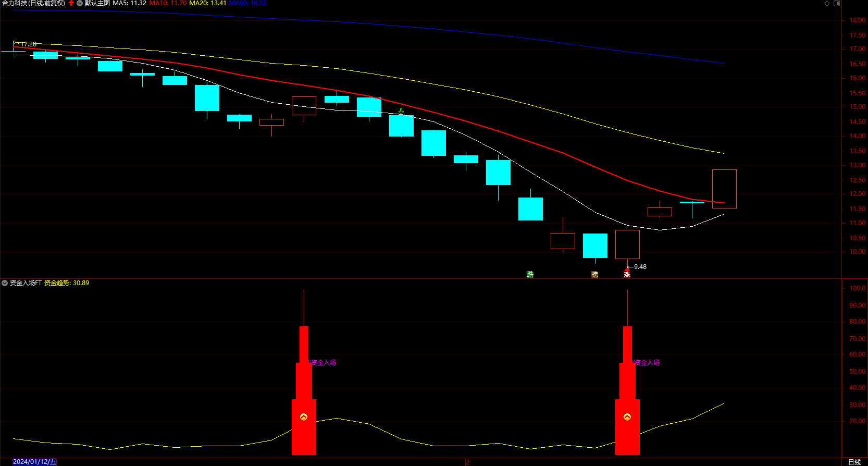Click the 17.28 high price label

click(x=29, y=44)
